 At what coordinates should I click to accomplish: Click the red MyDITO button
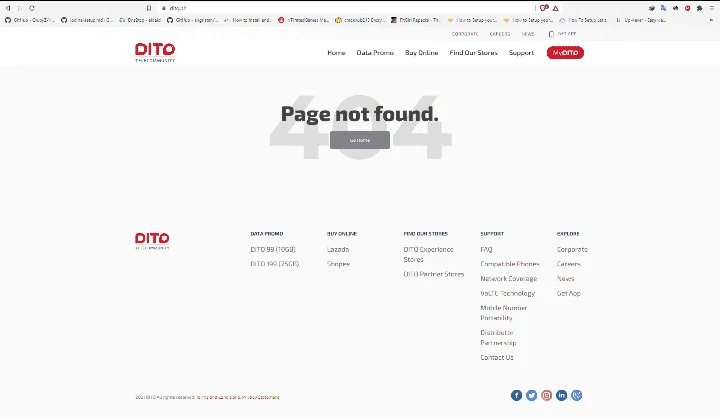tap(565, 53)
